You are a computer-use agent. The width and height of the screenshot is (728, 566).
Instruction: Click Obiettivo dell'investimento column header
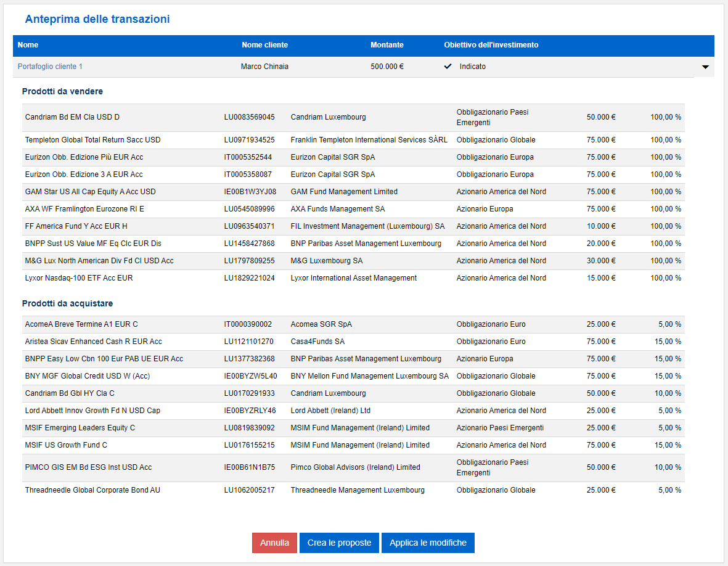click(x=491, y=45)
